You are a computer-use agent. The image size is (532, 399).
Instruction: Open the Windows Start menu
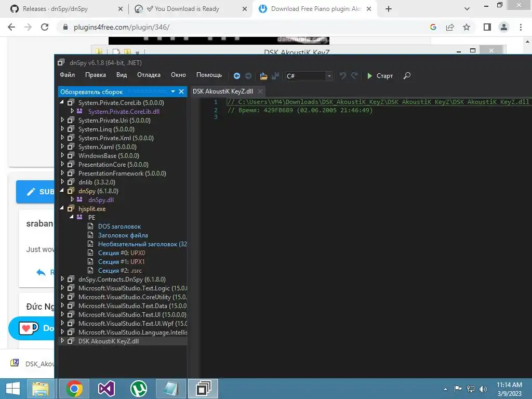13,389
